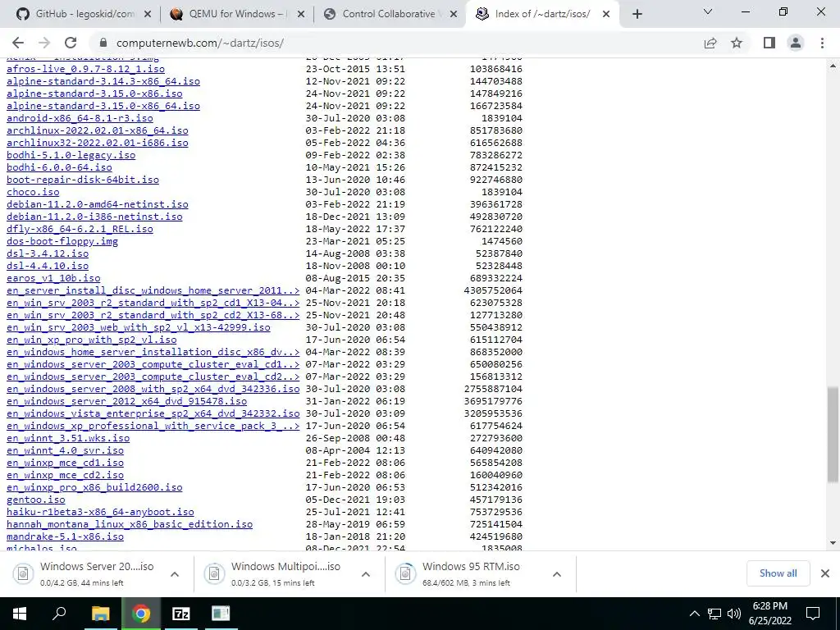The image size is (840, 630).
Task: Click the page vertical scrollbar thumb
Action: pos(833,435)
